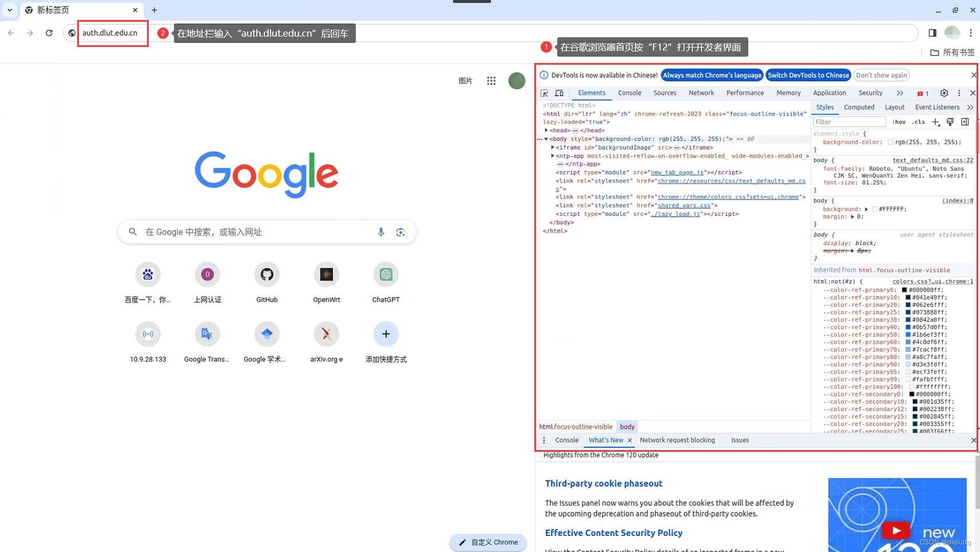
Task: Click the profile avatar in Chrome toolbar
Action: point(952,33)
